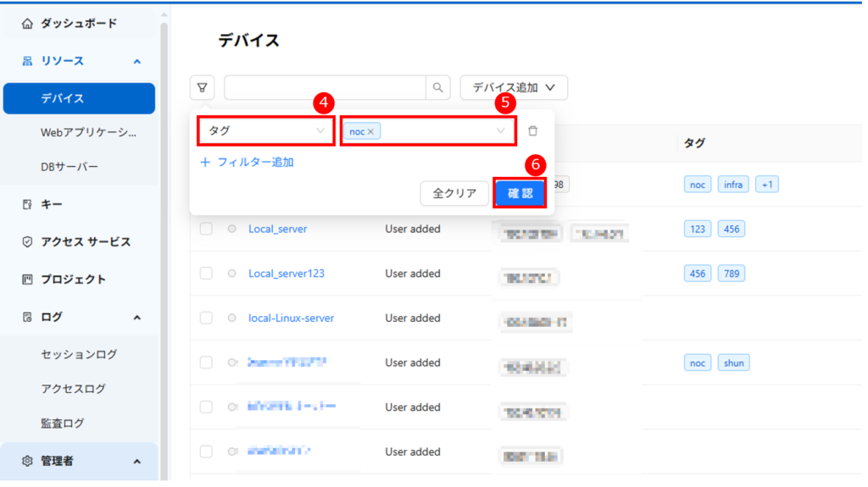Click the 全クリア button

[454, 193]
